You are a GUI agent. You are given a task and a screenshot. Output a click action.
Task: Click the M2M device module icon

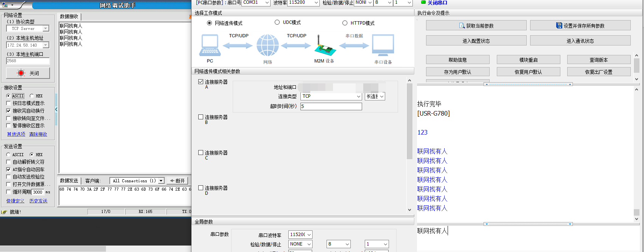(324, 46)
